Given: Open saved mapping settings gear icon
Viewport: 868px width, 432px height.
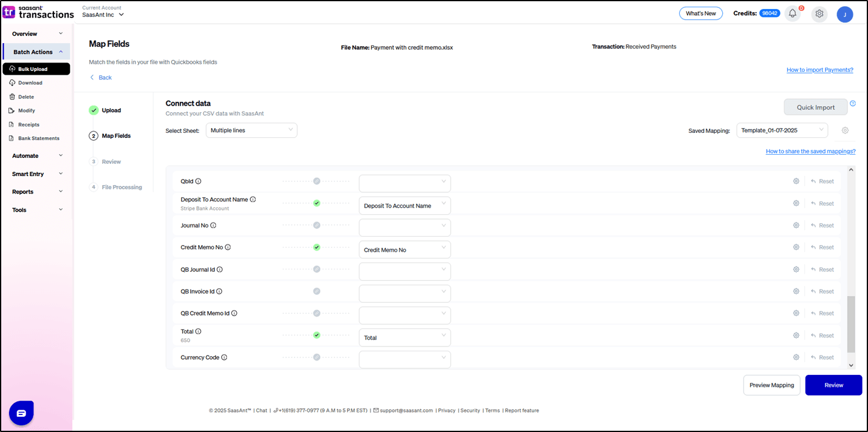Looking at the screenshot, I should click(x=845, y=130).
